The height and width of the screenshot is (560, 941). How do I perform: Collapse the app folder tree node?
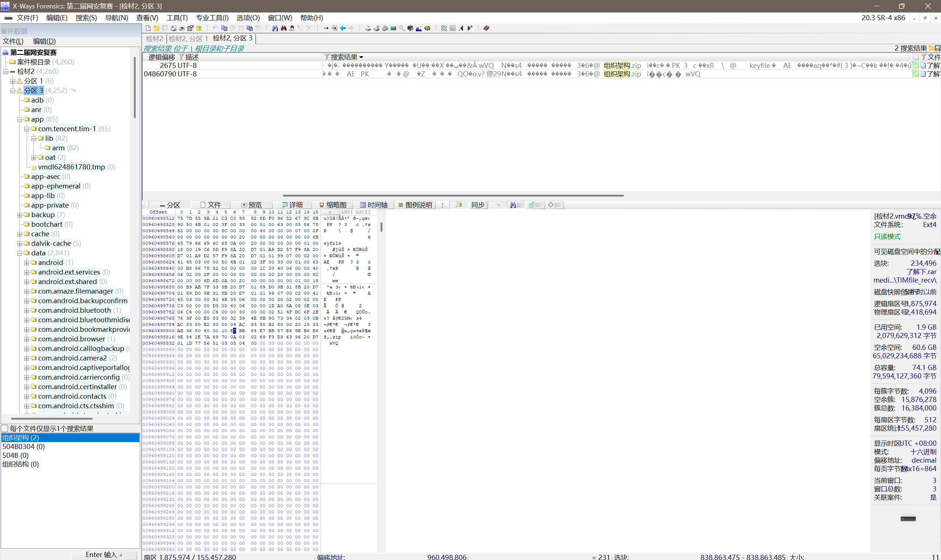19,120
